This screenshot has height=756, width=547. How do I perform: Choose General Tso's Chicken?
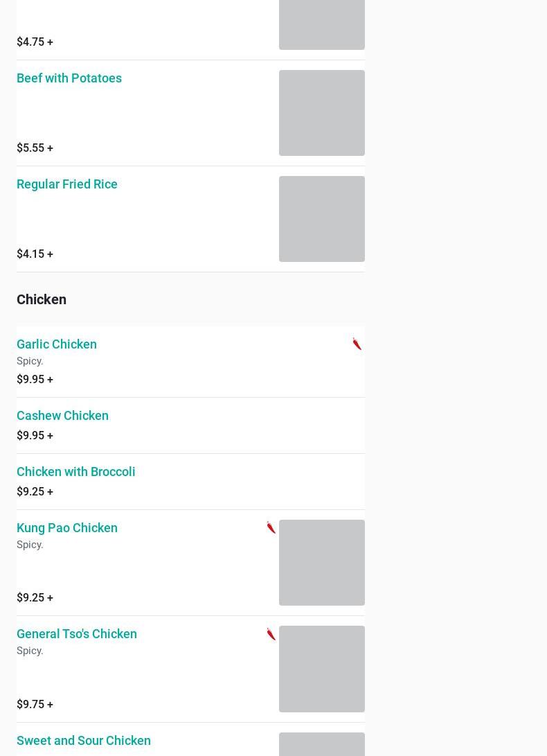[x=77, y=634]
